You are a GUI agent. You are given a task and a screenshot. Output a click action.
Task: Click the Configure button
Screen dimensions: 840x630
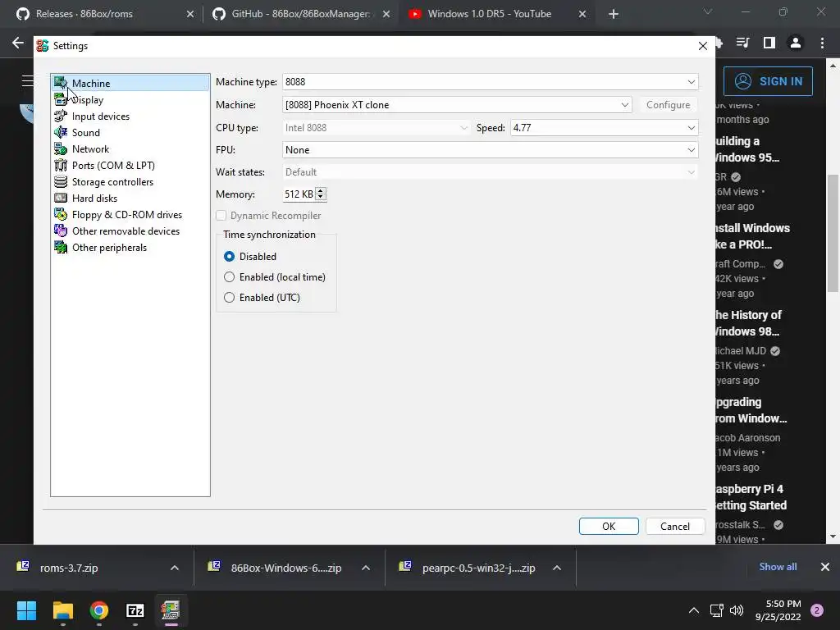(668, 104)
